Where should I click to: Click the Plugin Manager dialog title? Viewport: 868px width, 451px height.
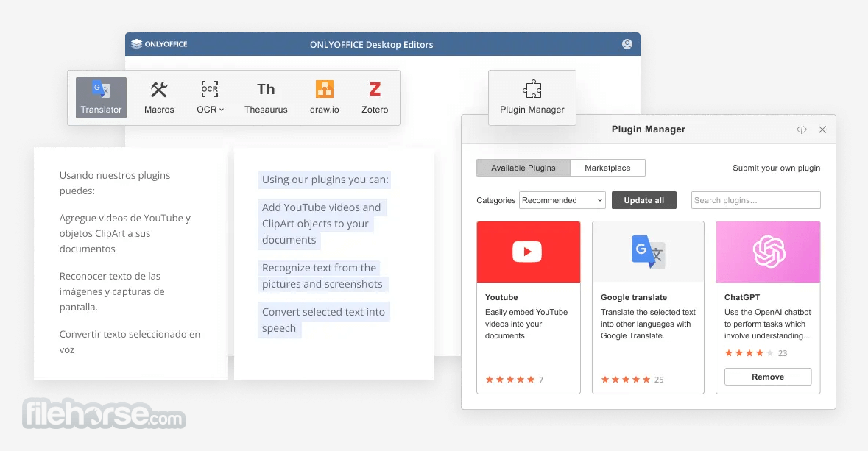pos(648,129)
